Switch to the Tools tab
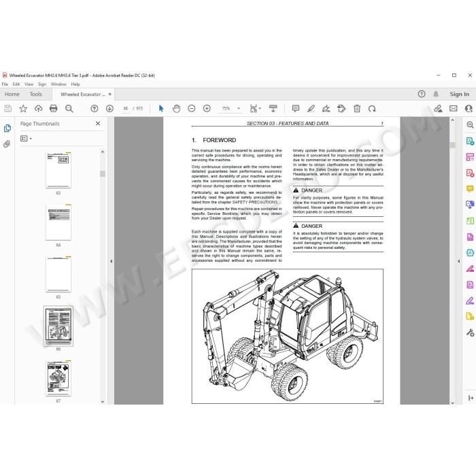This screenshot has height=476, width=476. click(36, 94)
